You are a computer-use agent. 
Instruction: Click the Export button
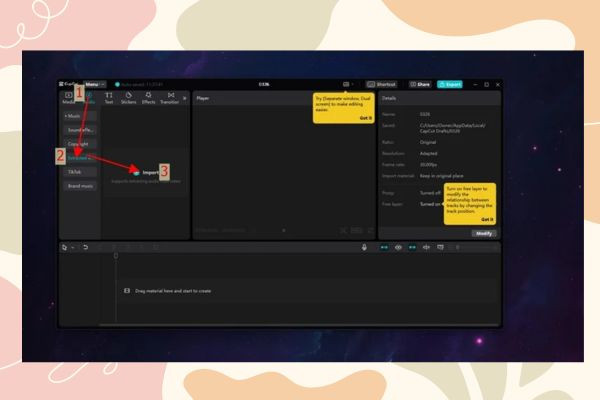450,84
